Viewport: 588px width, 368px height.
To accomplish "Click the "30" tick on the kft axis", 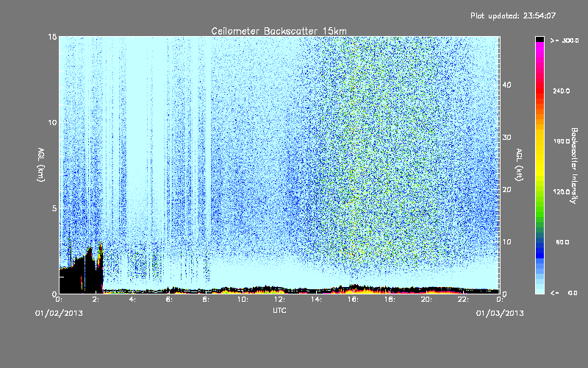I will tap(506, 138).
